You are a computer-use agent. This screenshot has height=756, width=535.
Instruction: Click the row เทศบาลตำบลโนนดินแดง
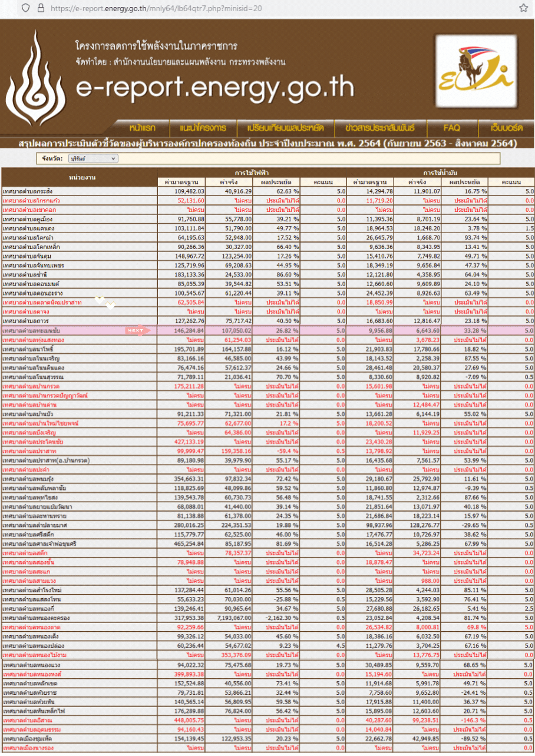(267, 367)
